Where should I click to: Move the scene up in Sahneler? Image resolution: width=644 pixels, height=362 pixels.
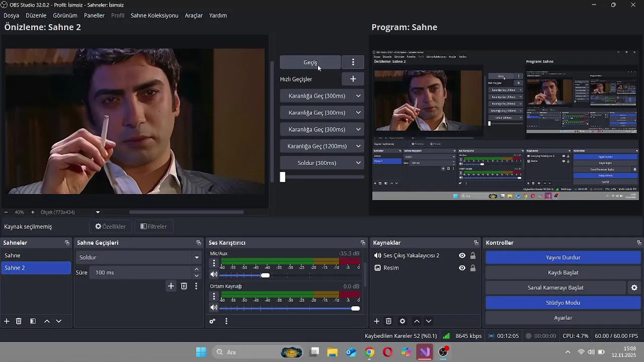(x=47, y=321)
